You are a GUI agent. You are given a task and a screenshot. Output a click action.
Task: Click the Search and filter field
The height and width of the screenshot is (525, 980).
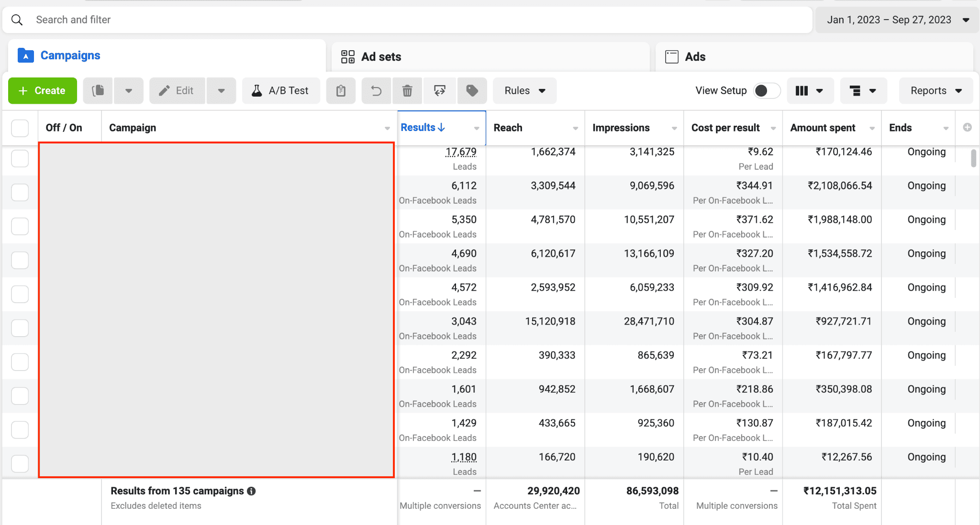(408, 20)
